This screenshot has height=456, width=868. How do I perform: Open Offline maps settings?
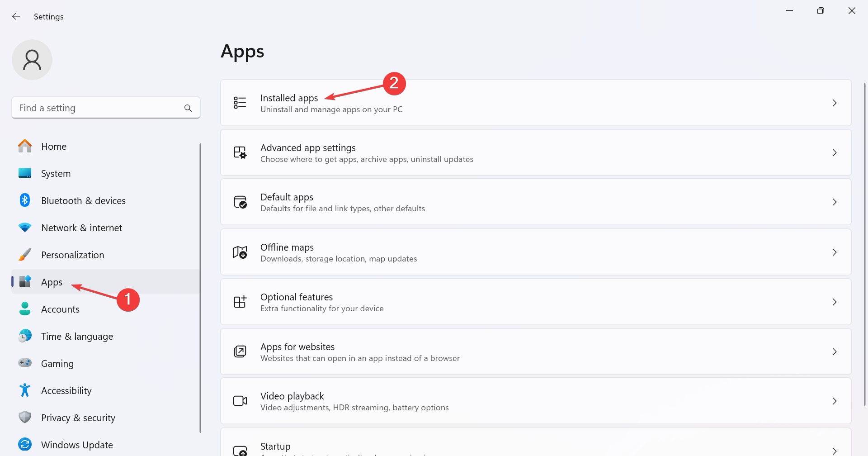tap(535, 252)
